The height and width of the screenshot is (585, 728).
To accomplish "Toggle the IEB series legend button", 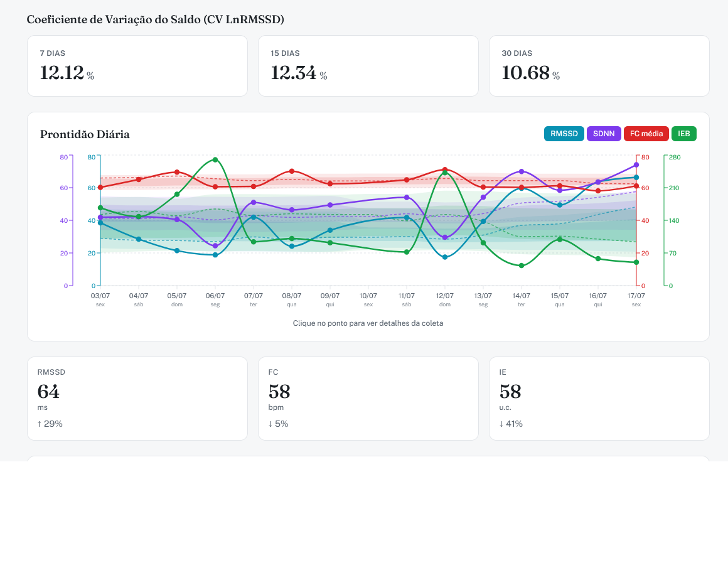I will (x=683, y=134).
